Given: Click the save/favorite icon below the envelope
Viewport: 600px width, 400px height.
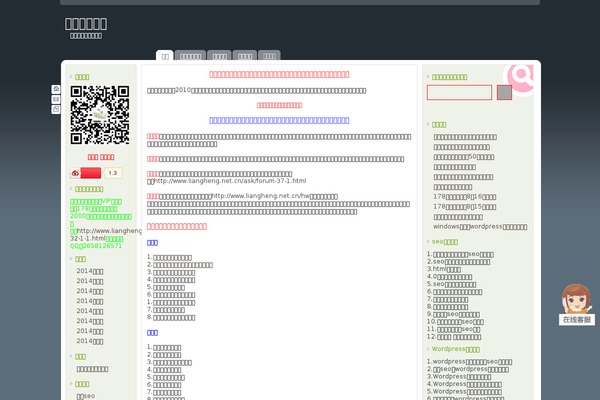Looking at the screenshot, I should point(56,109).
